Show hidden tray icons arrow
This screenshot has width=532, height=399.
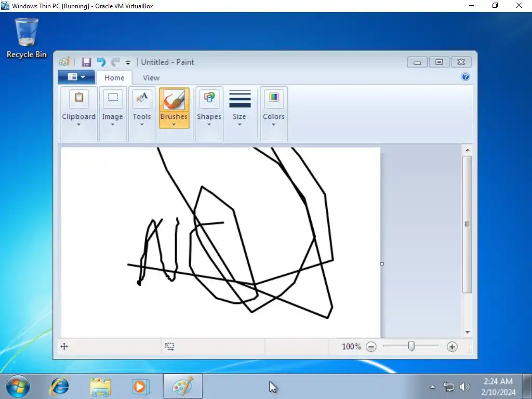[x=433, y=387]
